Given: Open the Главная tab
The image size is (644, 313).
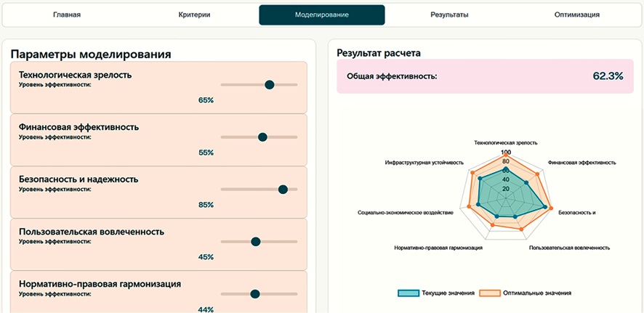Looking at the screenshot, I should point(67,15).
